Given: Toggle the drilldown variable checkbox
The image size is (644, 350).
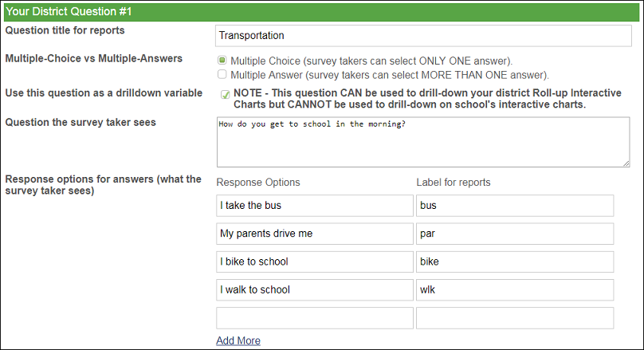Looking at the screenshot, I should (x=225, y=95).
